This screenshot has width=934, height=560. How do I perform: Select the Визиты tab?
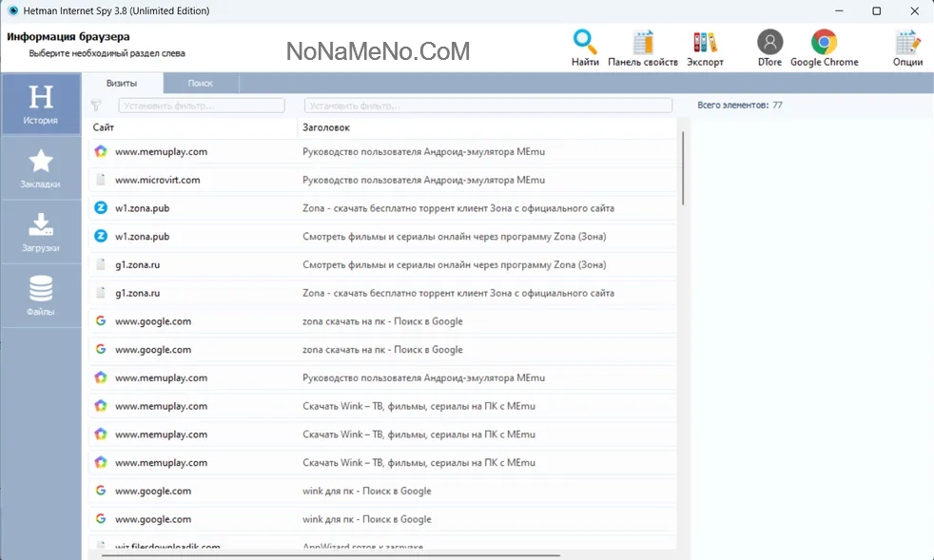[x=121, y=84]
